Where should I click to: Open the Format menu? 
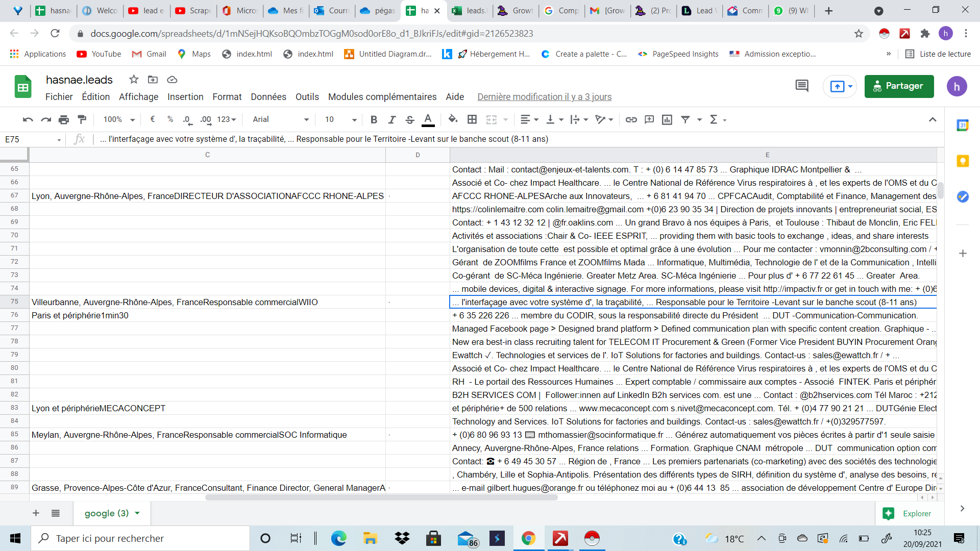227,97
